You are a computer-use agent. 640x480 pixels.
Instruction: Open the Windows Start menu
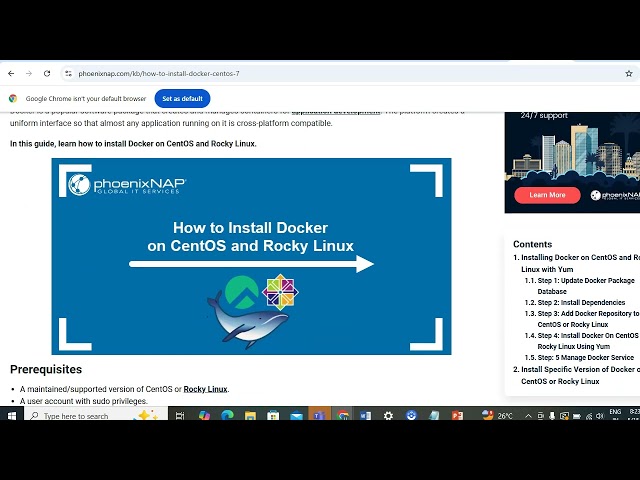11,415
